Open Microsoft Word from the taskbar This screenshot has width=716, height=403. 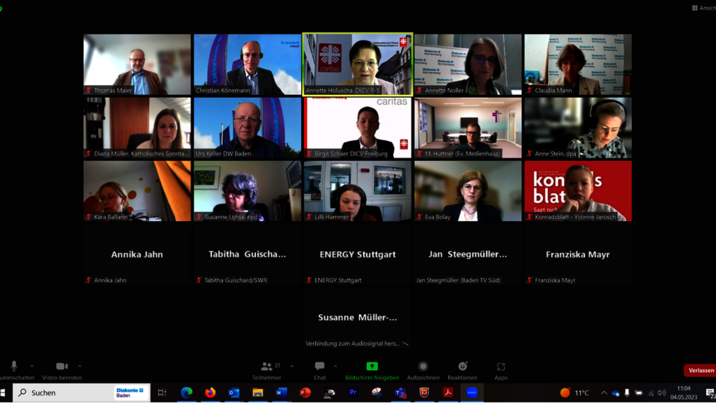click(281, 393)
